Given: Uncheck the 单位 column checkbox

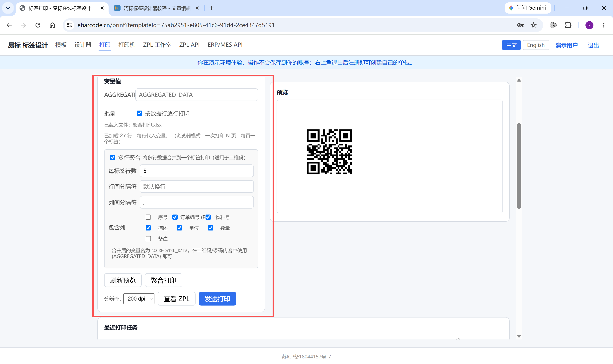Looking at the screenshot, I should (x=179, y=228).
